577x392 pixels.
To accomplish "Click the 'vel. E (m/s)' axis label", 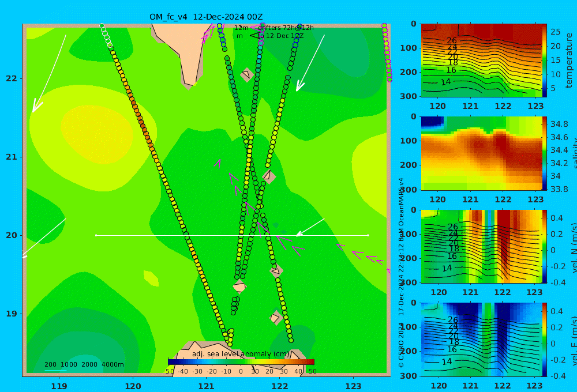I will (x=574, y=341).
